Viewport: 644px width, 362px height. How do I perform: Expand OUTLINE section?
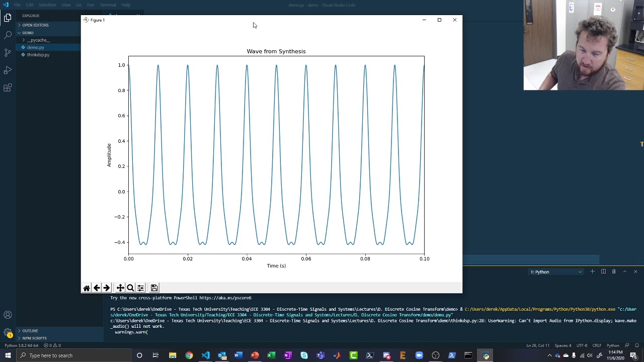[x=30, y=331]
